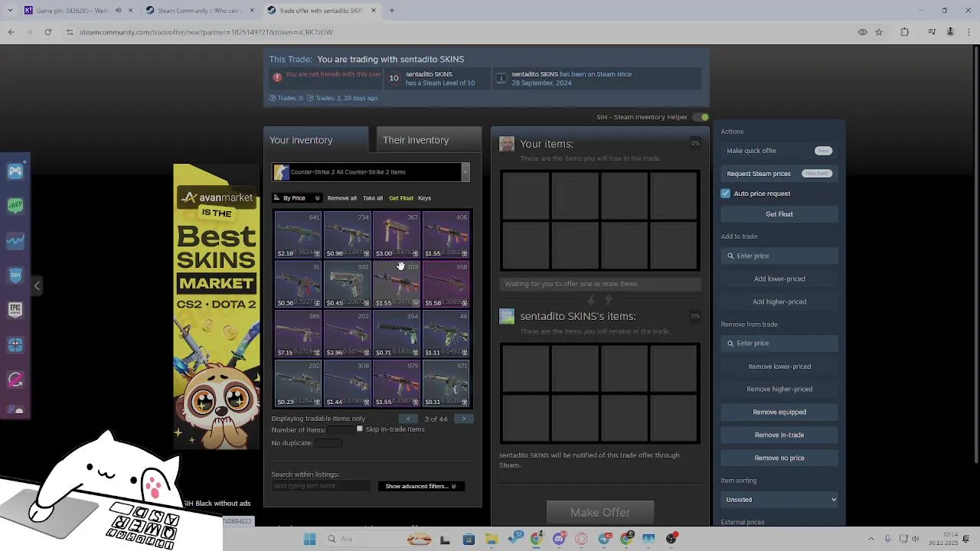Click Remove equipped button

point(779,412)
